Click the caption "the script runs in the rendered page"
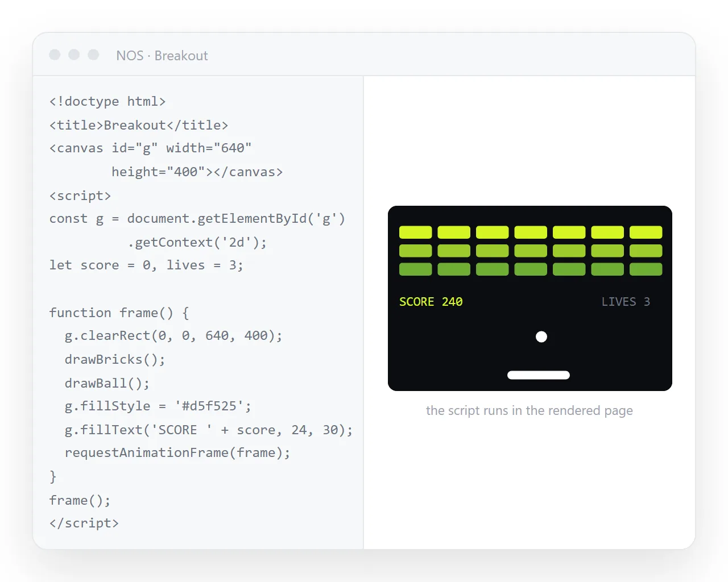Viewport: 728px width, 582px height. click(530, 410)
